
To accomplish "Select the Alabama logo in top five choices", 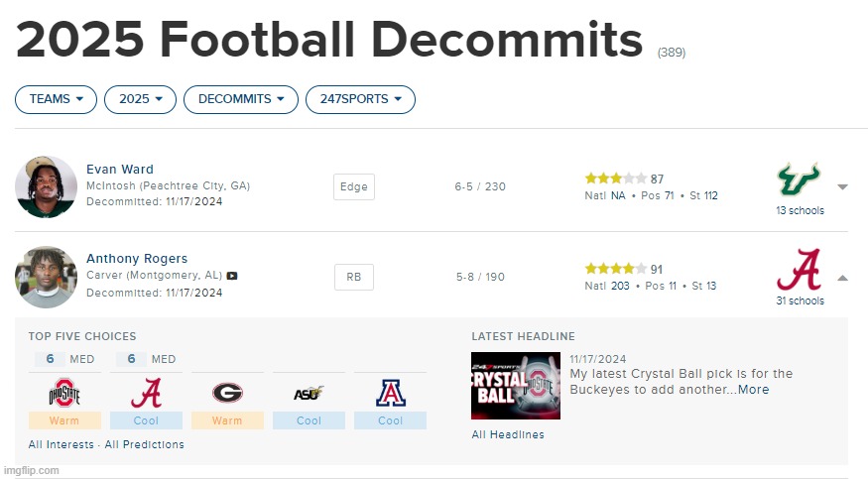I will click(146, 394).
